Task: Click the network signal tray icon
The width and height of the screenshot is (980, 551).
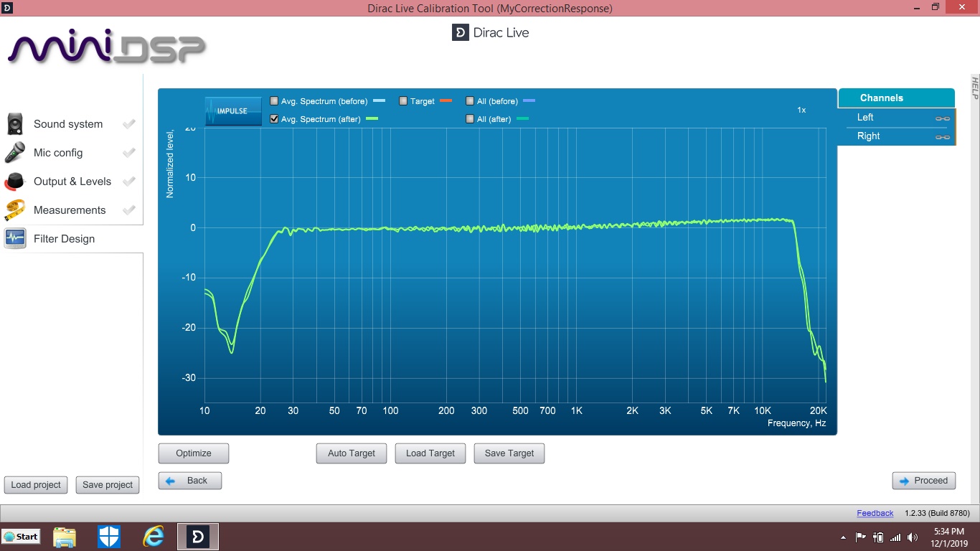Action: (x=895, y=537)
